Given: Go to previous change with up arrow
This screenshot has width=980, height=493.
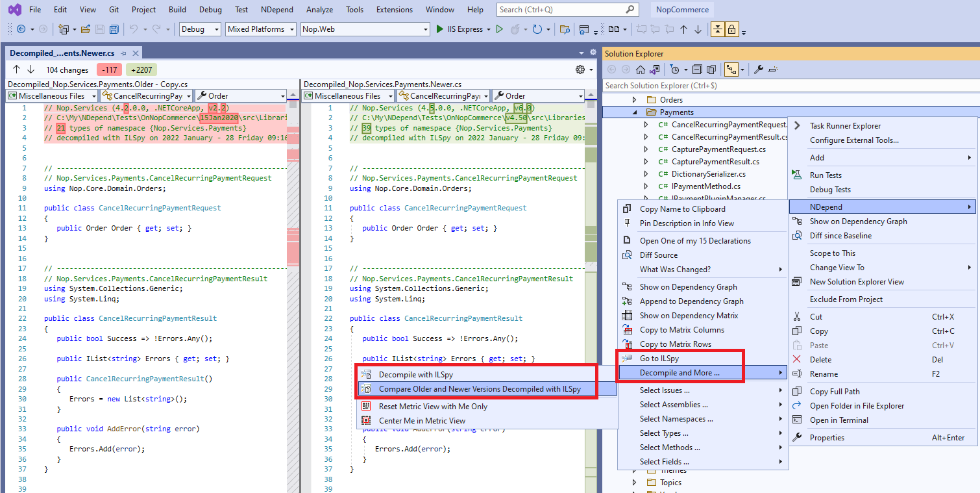Looking at the screenshot, I should [17, 70].
